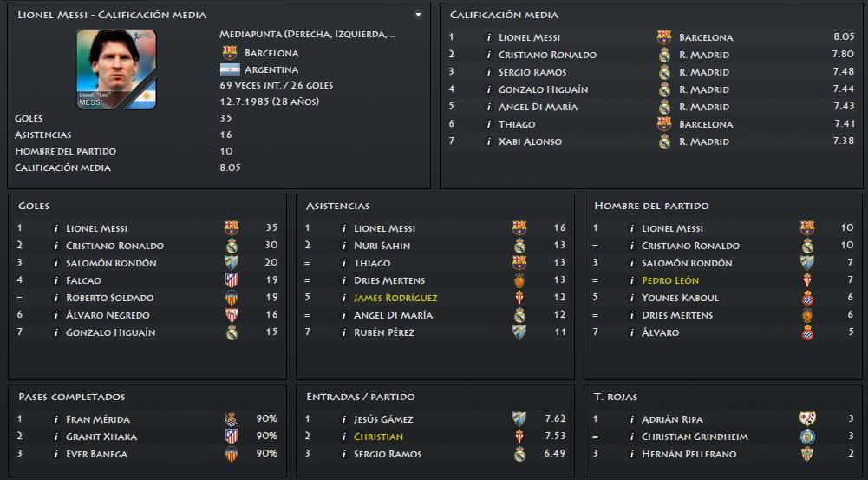
Task: Select Christian in Entradas / partido list
Action: [x=378, y=437]
